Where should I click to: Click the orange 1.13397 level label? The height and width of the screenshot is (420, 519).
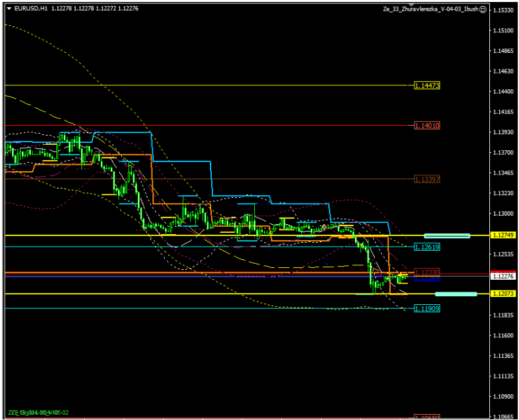click(427, 179)
